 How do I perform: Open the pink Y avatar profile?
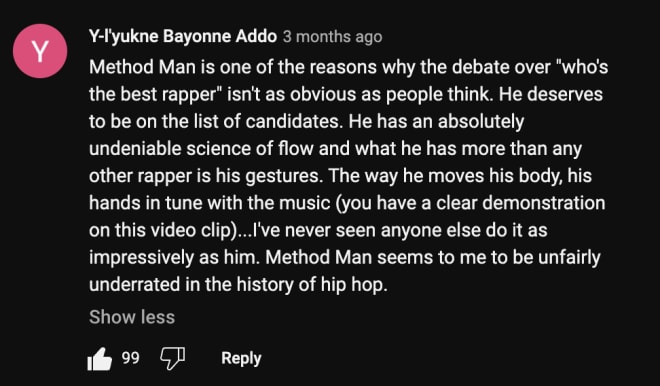(40, 51)
